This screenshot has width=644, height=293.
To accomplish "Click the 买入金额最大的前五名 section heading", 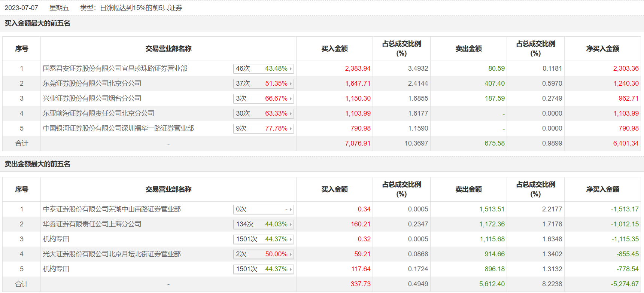I will [x=37, y=23].
